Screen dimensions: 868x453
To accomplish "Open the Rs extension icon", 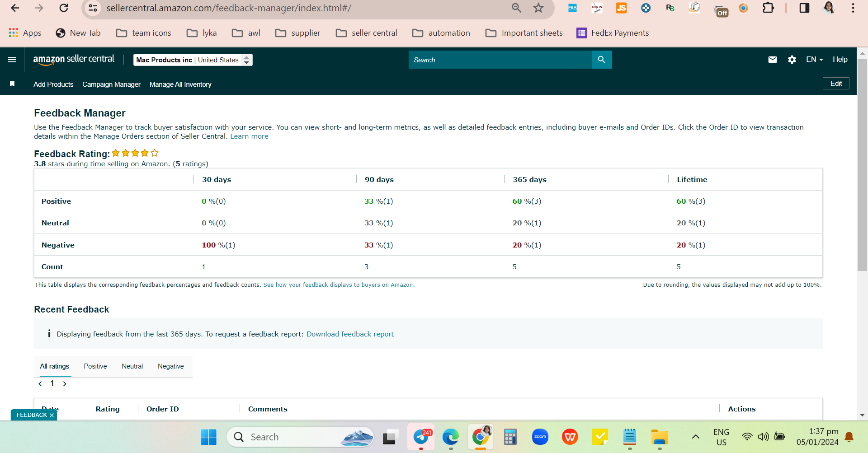I will tap(670, 8).
